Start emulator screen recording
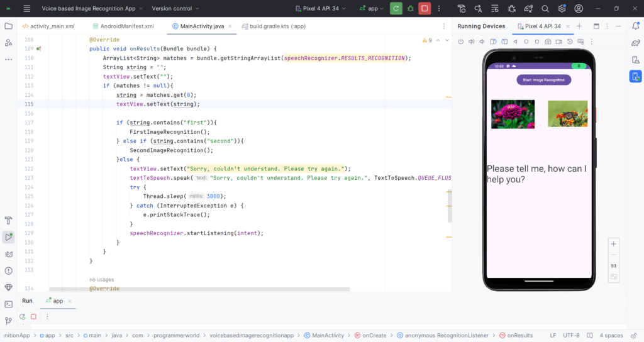 coord(559,41)
